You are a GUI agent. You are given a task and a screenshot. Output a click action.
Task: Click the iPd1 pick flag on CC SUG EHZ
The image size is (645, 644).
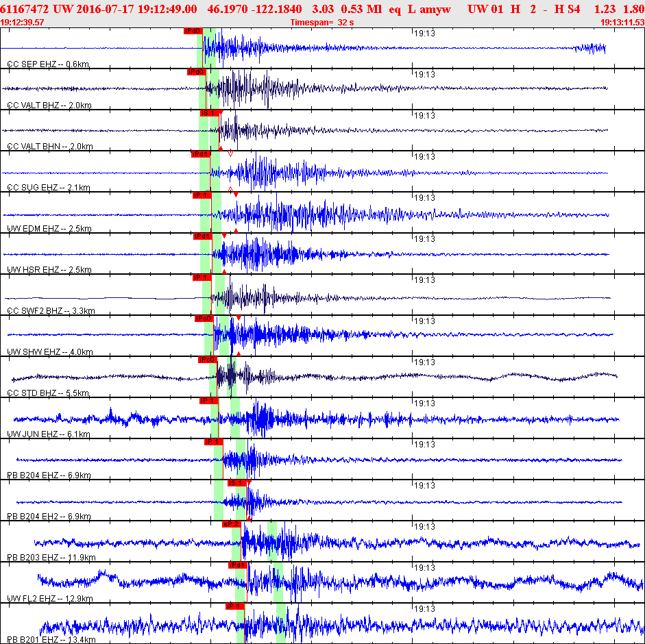pos(201,154)
